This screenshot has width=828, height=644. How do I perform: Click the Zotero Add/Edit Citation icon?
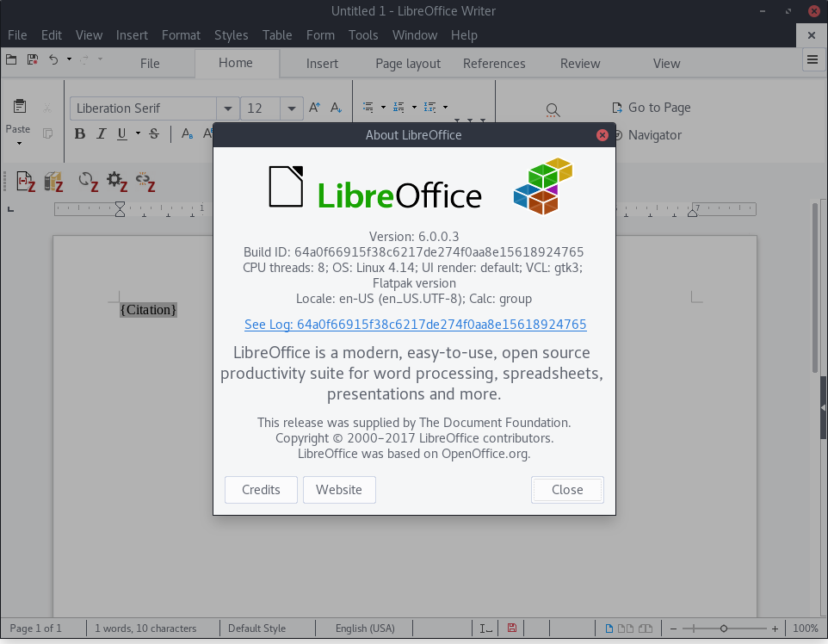[25, 182]
